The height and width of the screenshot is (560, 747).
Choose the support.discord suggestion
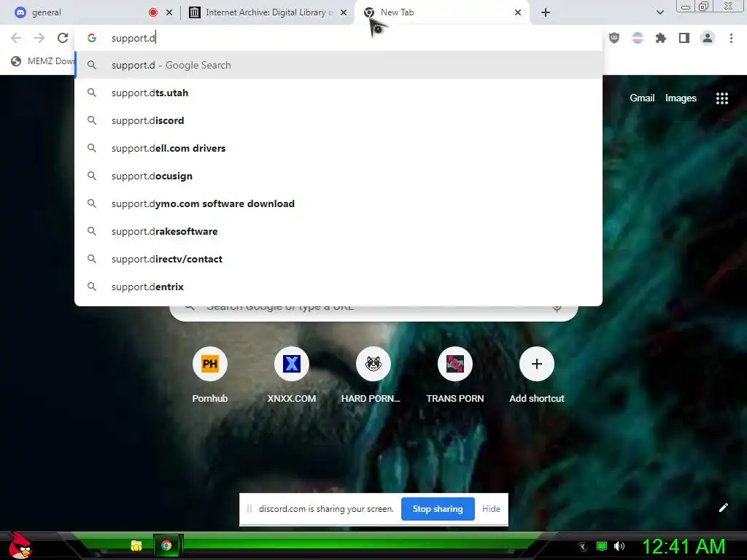click(x=338, y=120)
